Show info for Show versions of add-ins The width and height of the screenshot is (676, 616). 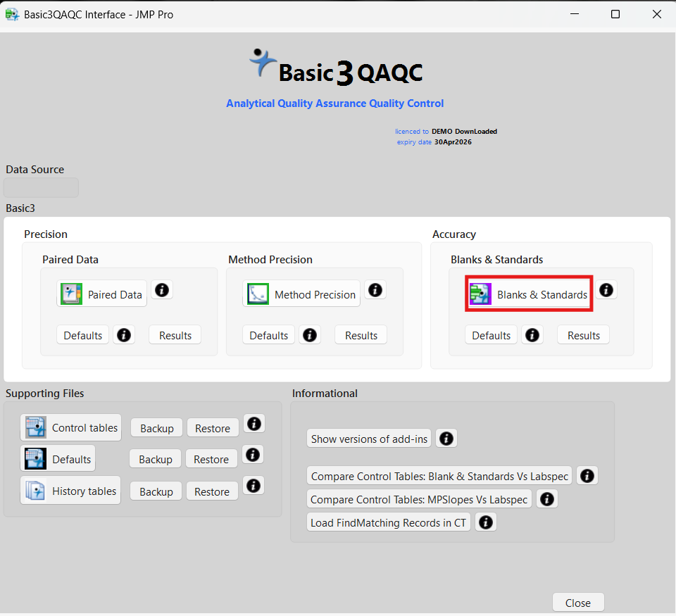coord(446,439)
